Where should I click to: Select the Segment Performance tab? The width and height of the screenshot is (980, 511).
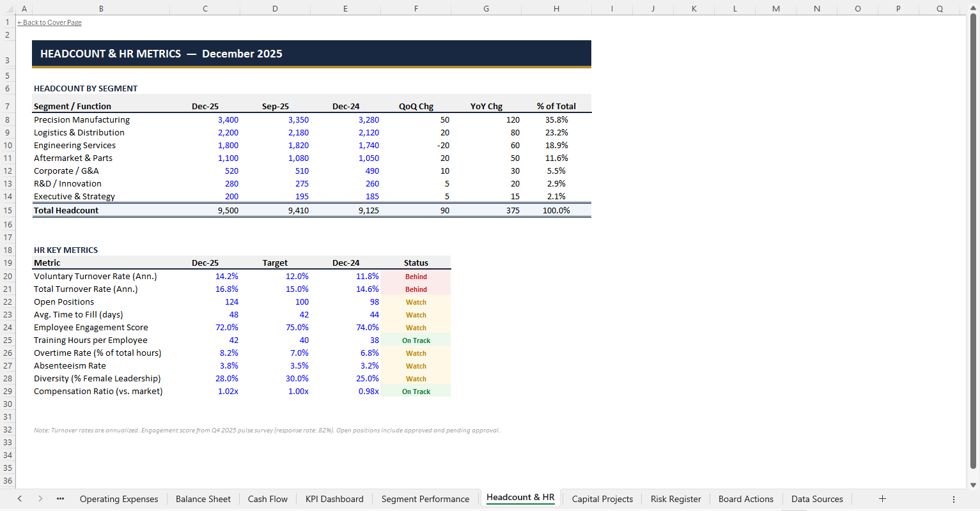pos(424,499)
